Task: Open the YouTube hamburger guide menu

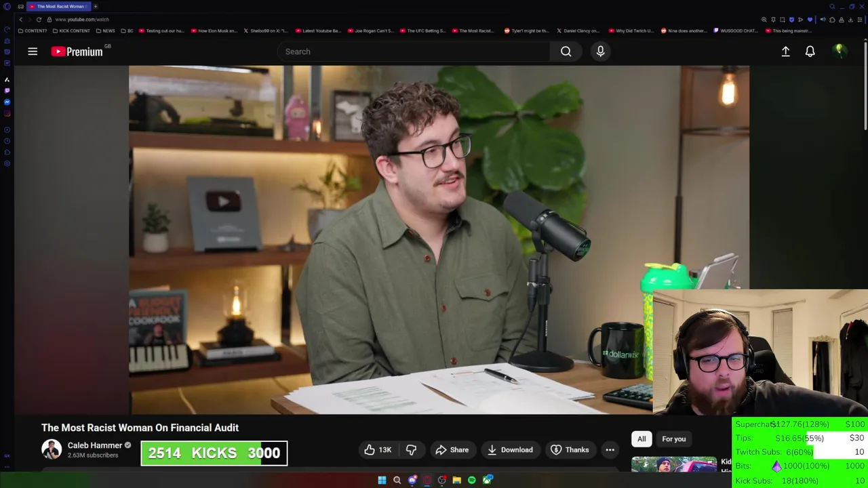Action: click(33, 52)
